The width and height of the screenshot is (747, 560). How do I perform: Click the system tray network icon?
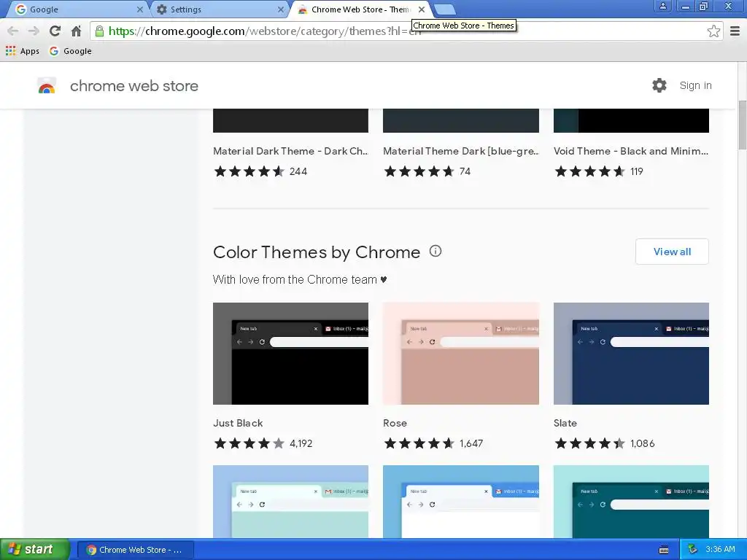pos(692,550)
